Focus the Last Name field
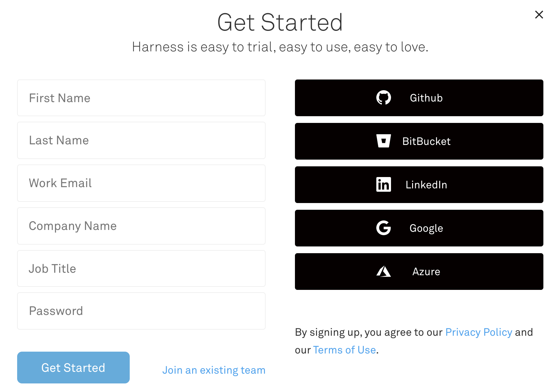Viewport: 555px width, 392px height. [141, 140]
